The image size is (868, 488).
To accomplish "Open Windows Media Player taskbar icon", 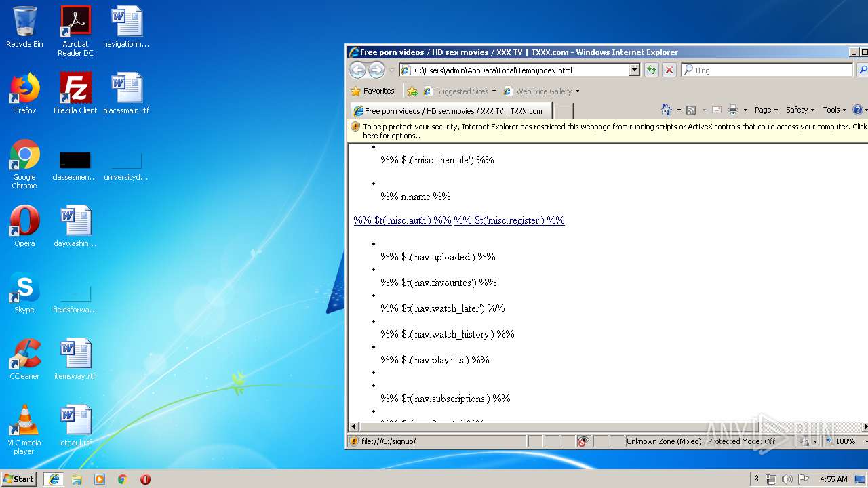I will pyautogui.click(x=100, y=479).
